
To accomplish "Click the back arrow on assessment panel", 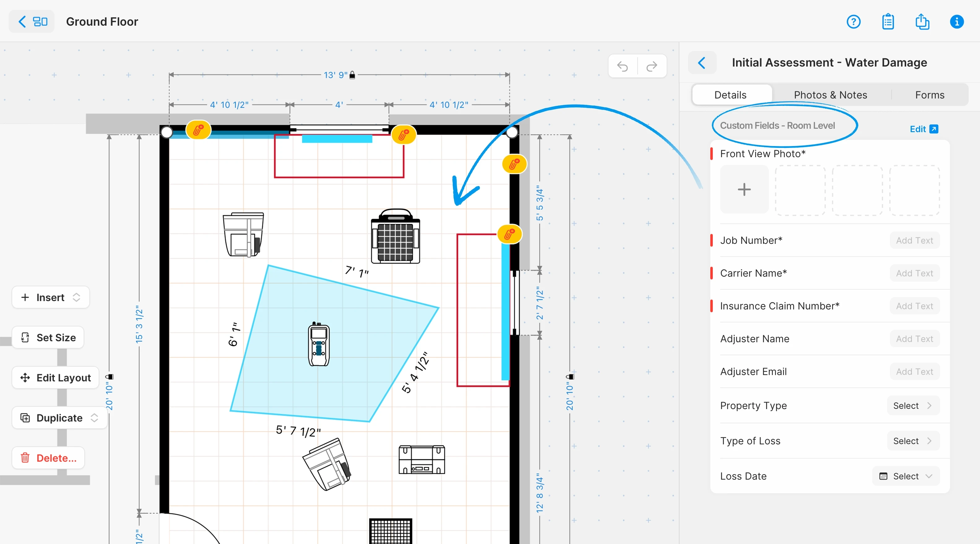I will coord(702,63).
